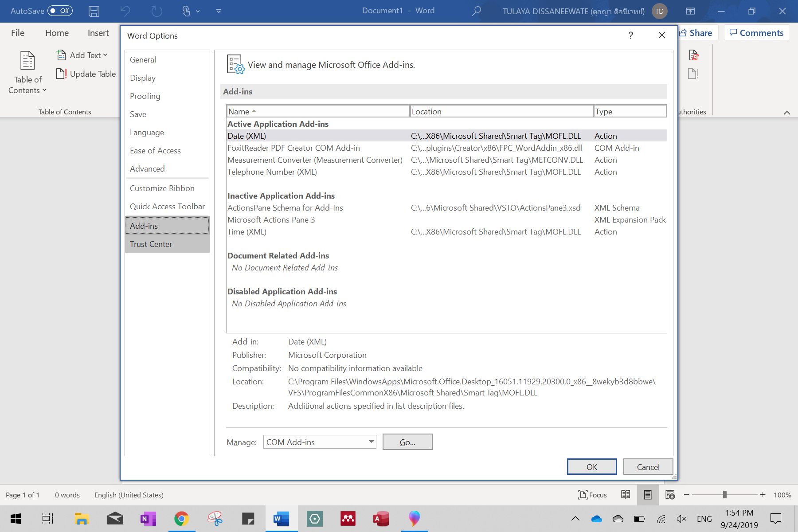
Task: Click the Mark Citation icon in the ribbon
Action: (x=693, y=55)
